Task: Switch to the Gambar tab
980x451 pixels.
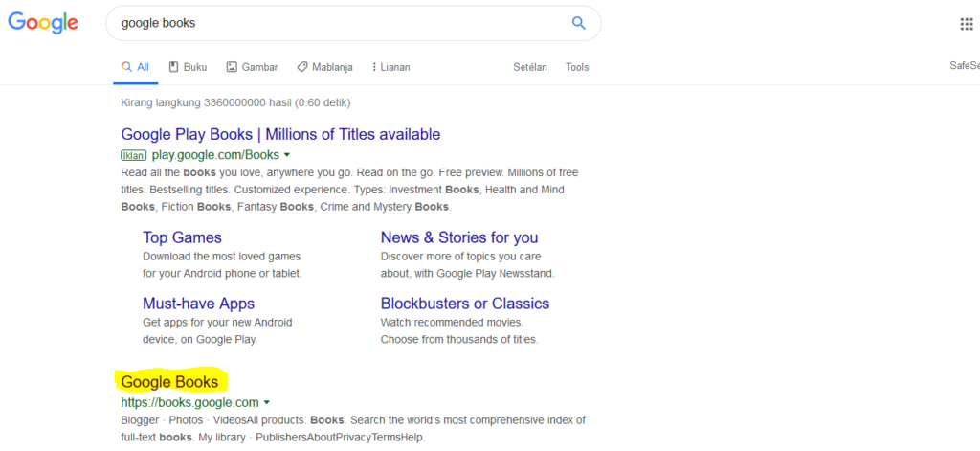Action: pyautogui.click(x=252, y=67)
